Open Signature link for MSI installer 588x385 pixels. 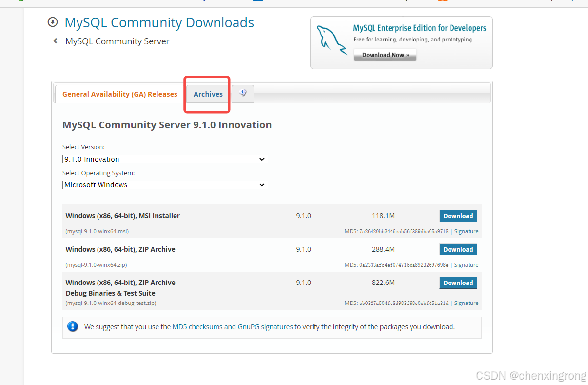tap(466, 231)
